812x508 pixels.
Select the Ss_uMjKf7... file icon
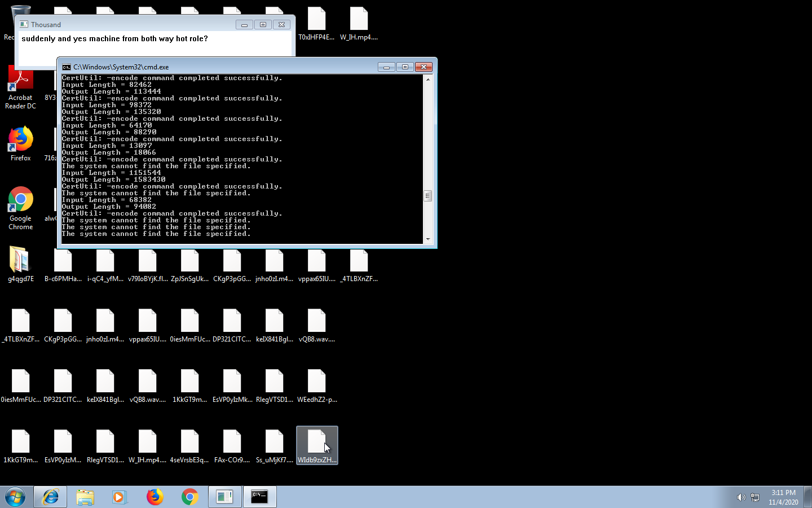pos(274,446)
